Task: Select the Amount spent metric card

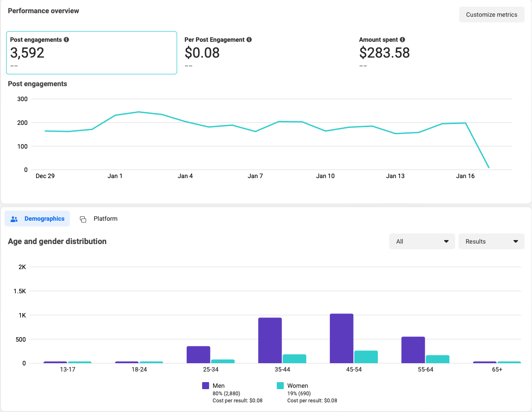Action: pyautogui.click(x=439, y=53)
